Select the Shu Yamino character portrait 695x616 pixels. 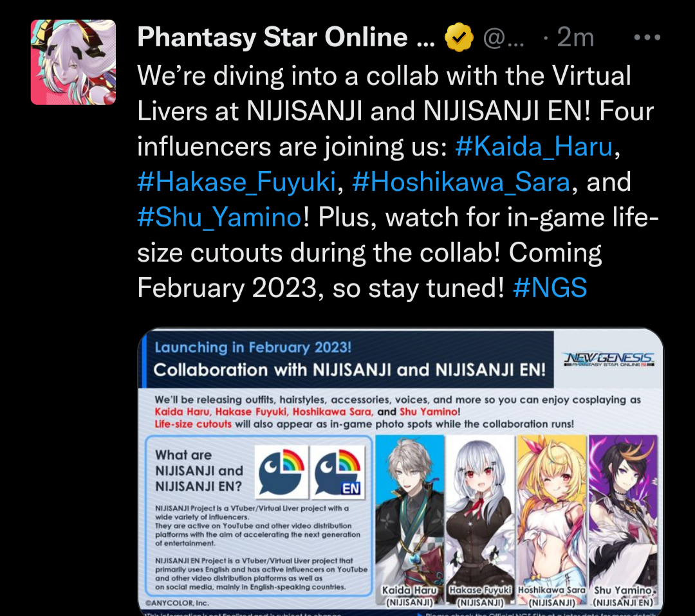(623, 516)
